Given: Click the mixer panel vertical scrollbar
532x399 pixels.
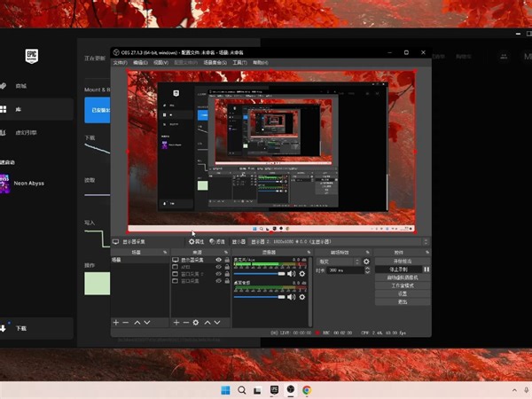Looking at the screenshot, I should (309, 292).
